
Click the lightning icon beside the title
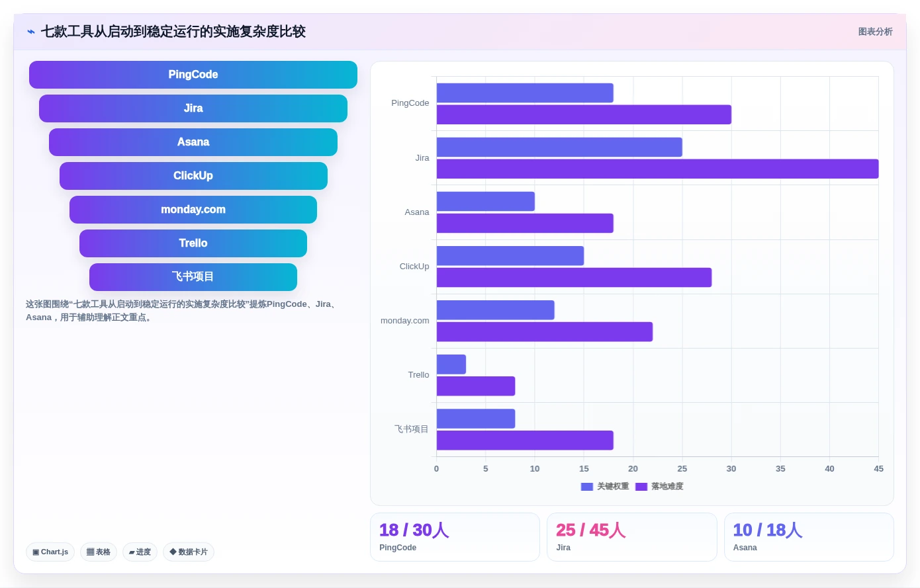point(31,32)
